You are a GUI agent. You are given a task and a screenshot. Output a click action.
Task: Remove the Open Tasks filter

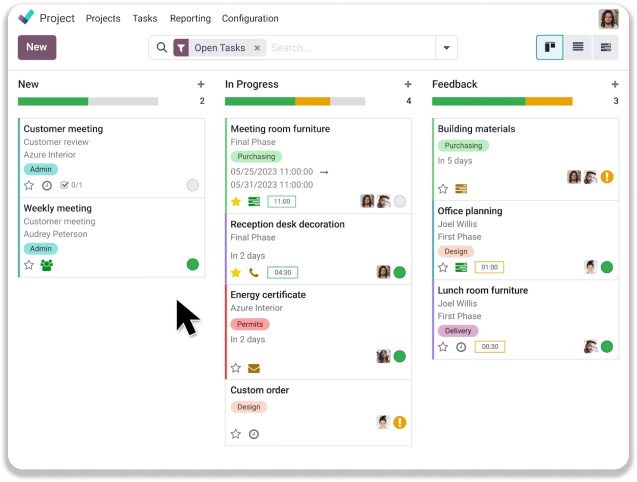pos(257,47)
